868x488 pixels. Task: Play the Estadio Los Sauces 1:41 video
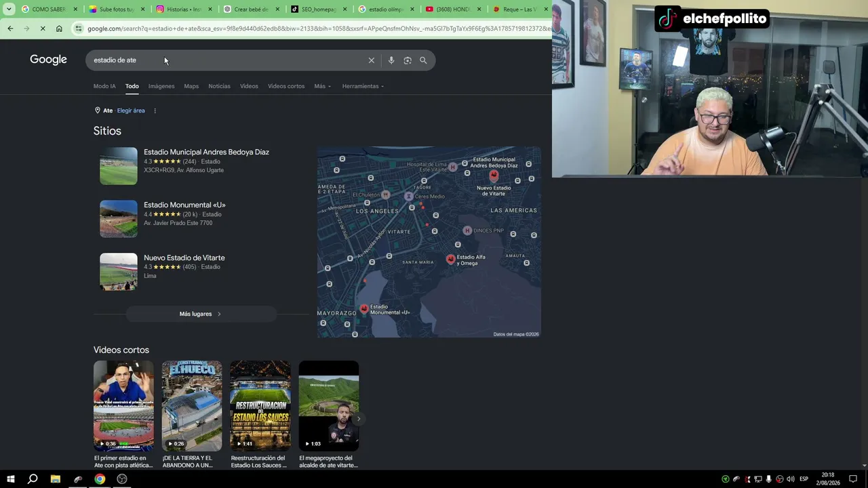(260, 406)
